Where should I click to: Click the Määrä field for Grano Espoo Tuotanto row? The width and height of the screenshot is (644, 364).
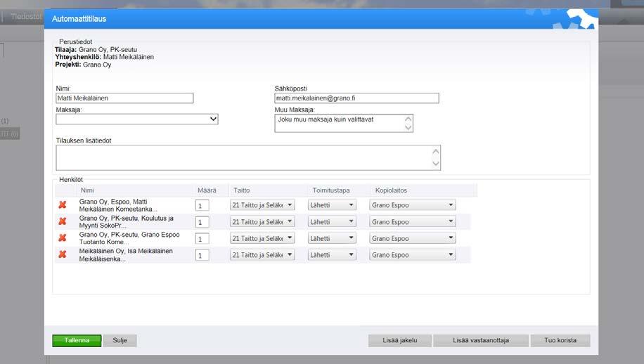tap(202, 238)
